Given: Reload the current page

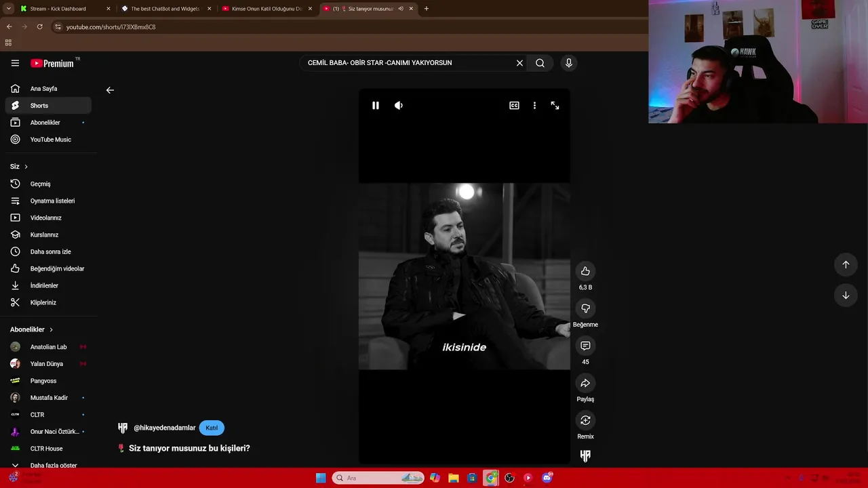Looking at the screenshot, I should [40, 27].
